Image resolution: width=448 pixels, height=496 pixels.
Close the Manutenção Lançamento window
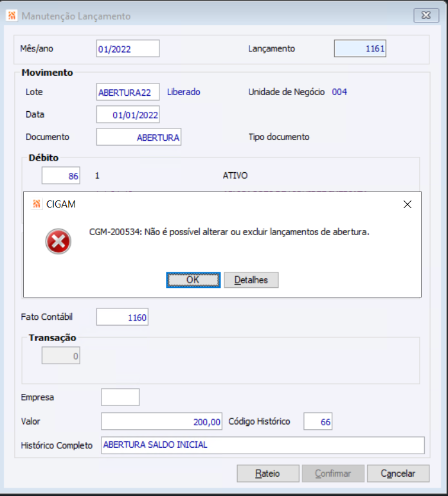426,15
